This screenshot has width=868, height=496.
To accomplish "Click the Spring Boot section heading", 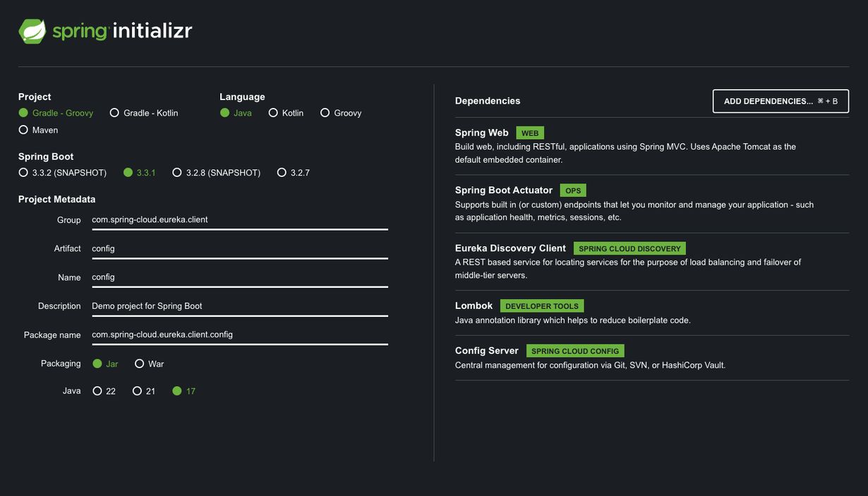I will [x=46, y=157].
